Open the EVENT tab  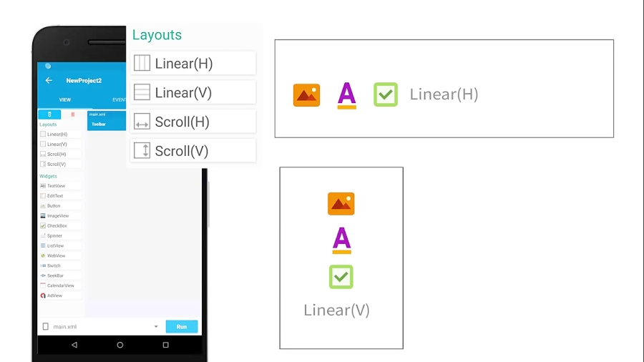119,100
